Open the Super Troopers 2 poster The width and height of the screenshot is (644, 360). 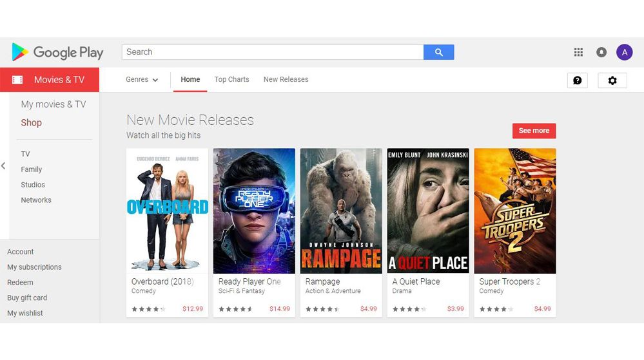[x=515, y=211]
